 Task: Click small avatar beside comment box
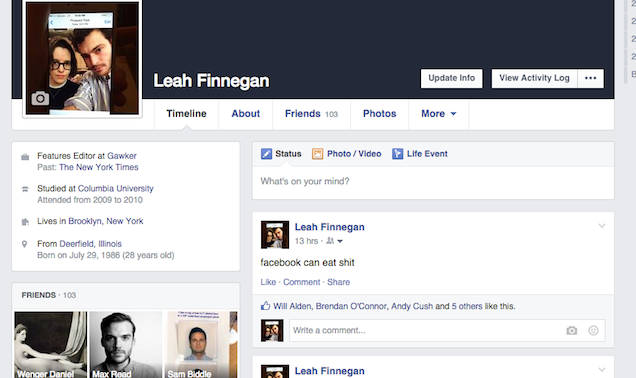272,330
